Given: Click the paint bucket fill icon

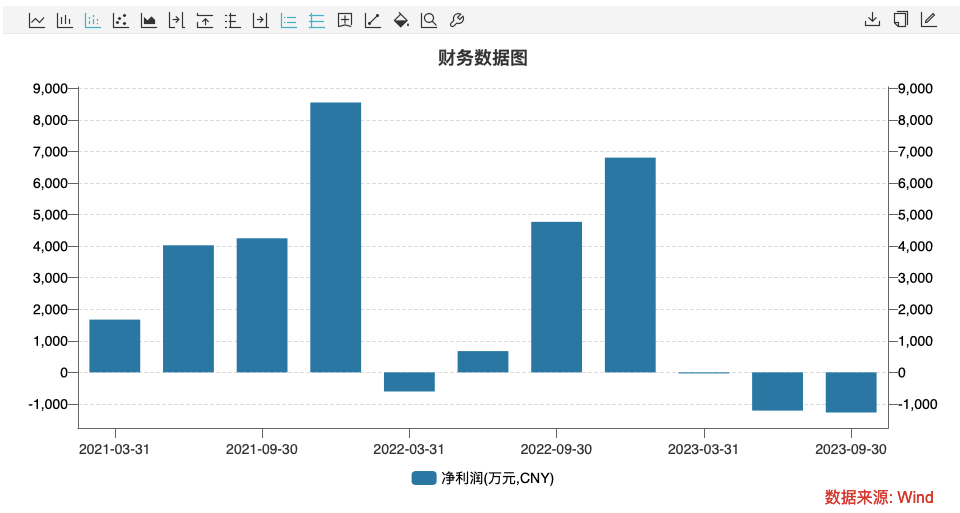Looking at the screenshot, I should point(401,20).
